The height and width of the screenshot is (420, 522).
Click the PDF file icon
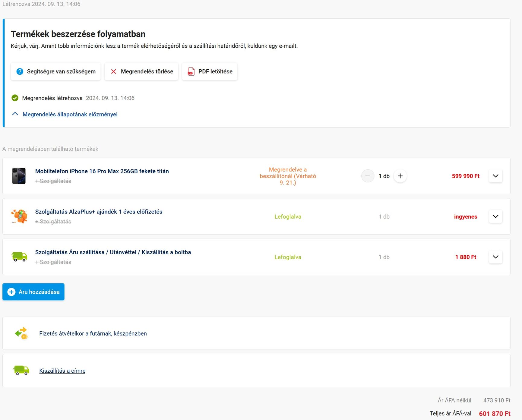[x=191, y=71]
